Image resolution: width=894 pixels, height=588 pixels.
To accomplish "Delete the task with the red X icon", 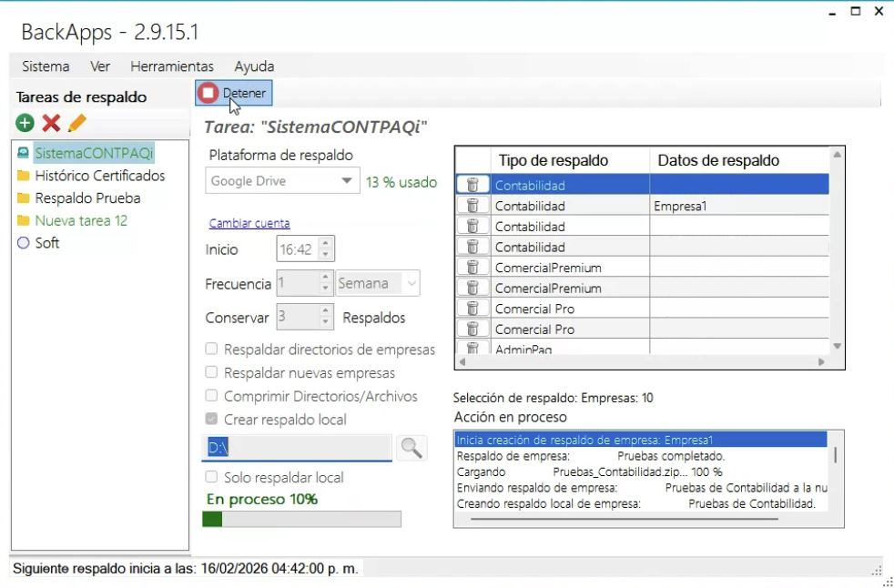I will coord(51,123).
